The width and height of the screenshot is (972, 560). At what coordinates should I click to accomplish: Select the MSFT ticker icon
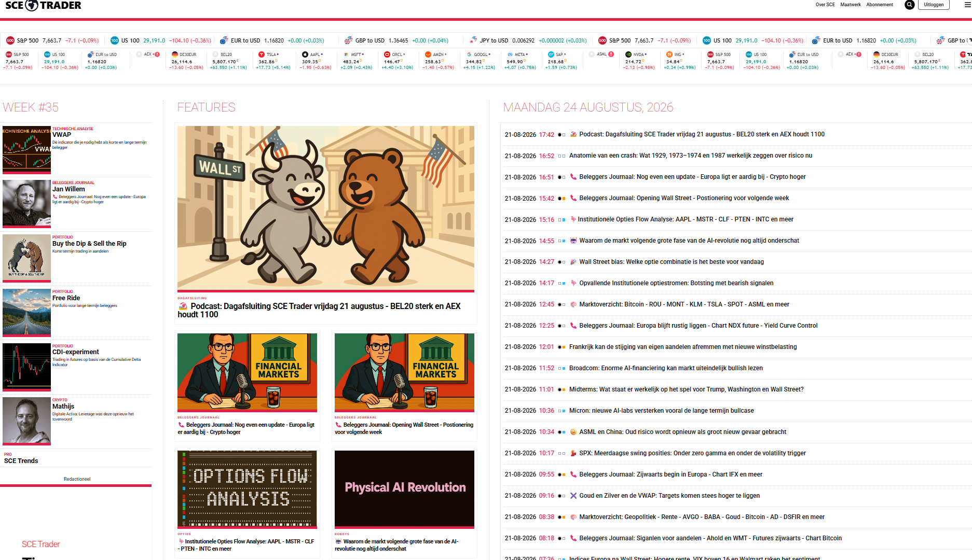(346, 54)
